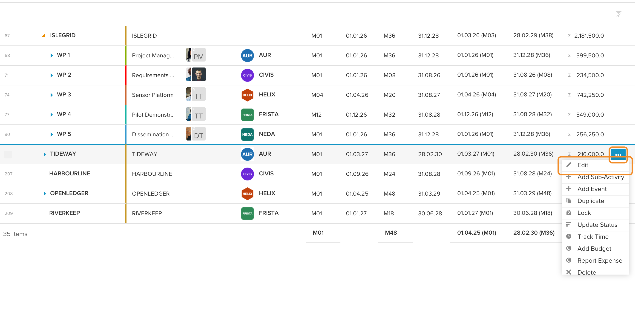Expand the WP 3 work package
The width and height of the screenshot is (644, 326).
[x=52, y=95]
